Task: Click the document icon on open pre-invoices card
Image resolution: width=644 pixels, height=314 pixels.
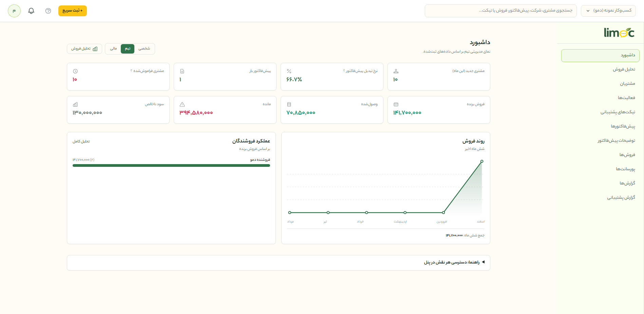Action: coord(182,71)
